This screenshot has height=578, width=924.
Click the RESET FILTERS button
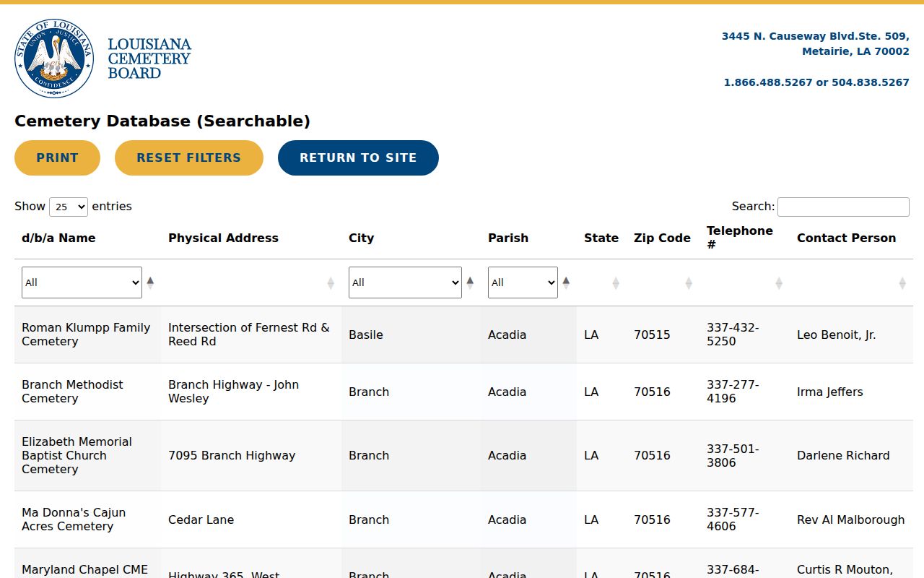pos(189,158)
